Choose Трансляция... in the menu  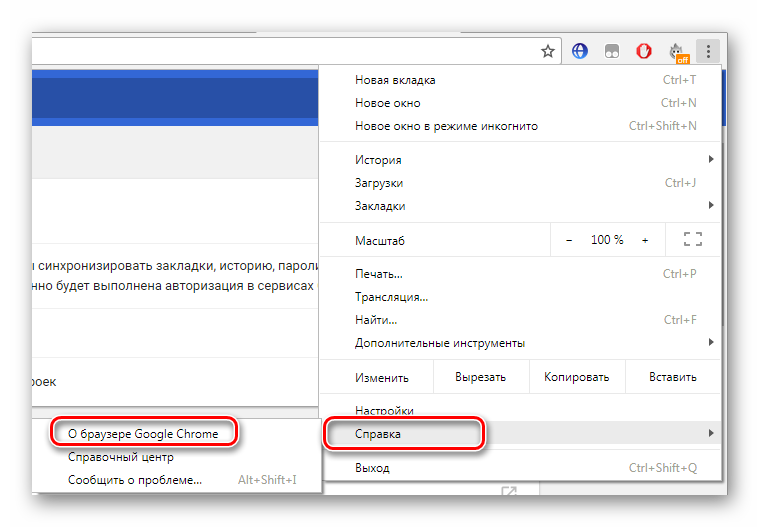coord(520,297)
